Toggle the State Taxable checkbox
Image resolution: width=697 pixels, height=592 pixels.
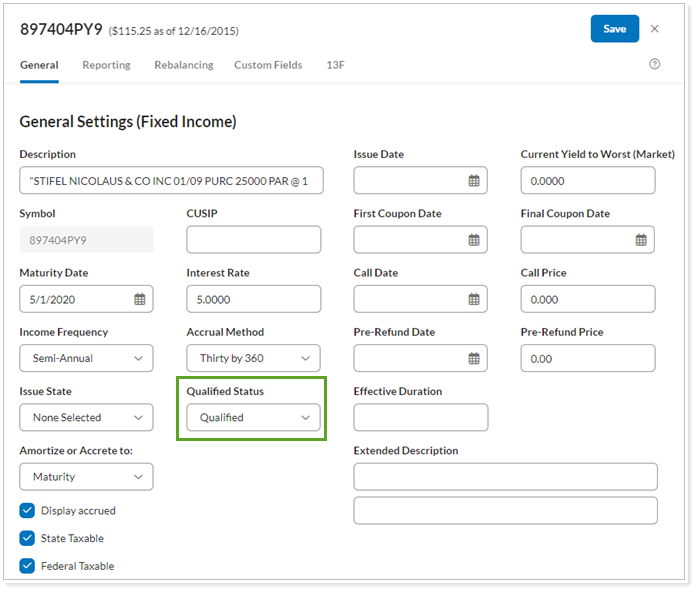[x=27, y=539]
